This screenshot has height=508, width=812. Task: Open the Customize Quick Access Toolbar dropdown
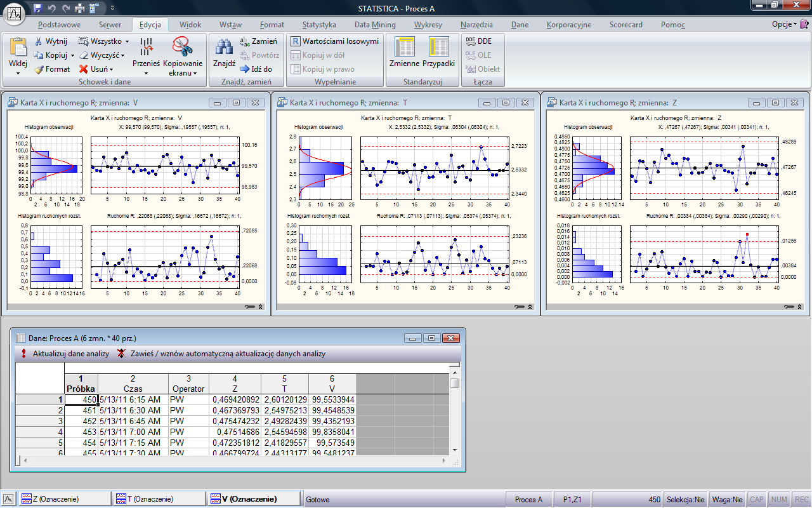tap(112, 8)
